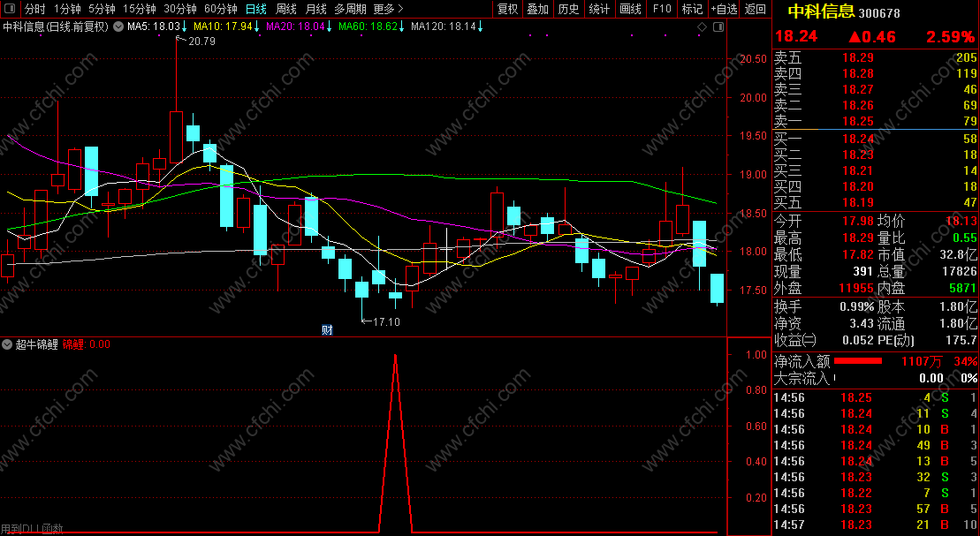Click the 内盘 value 5871
Viewport: 980px width, 536px height.
961,288
